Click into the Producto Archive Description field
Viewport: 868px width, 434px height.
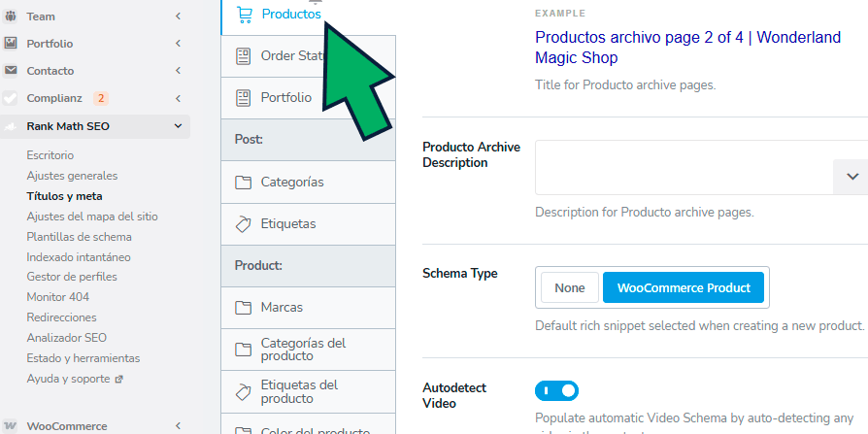(x=684, y=167)
